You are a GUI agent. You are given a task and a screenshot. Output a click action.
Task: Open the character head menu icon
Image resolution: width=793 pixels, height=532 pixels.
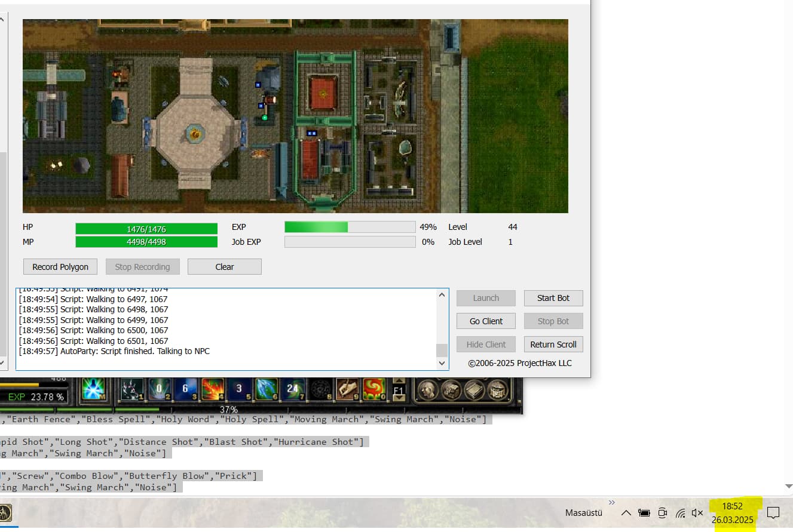coord(428,390)
